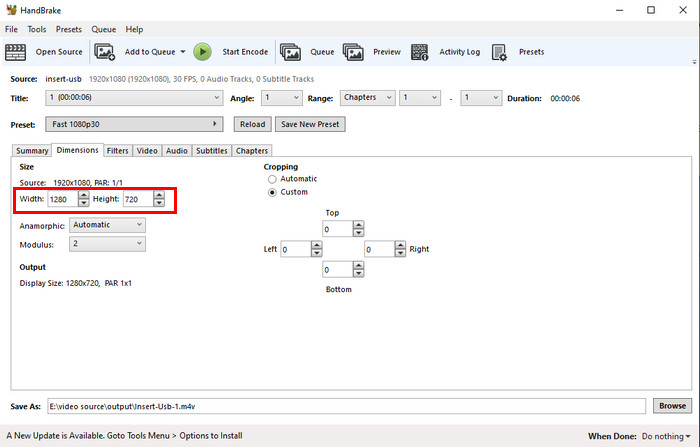The height and width of the screenshot is (447, 700).
Task: Switch to the Filters tab
Action: pyautogui.click(x=117, y=151)
